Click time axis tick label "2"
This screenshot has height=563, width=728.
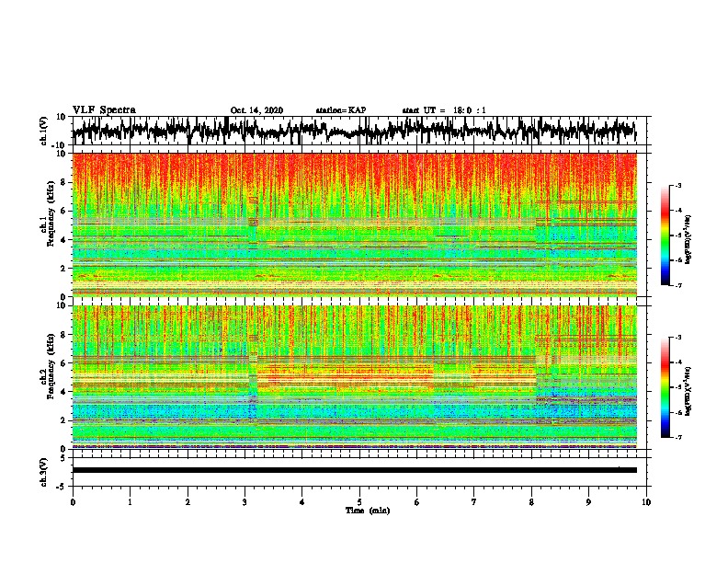[188, 502]
